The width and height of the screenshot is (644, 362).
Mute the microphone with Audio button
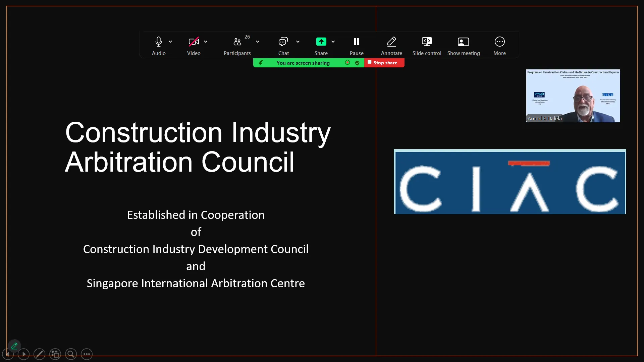pyautogui.click(x=159, y=46)
